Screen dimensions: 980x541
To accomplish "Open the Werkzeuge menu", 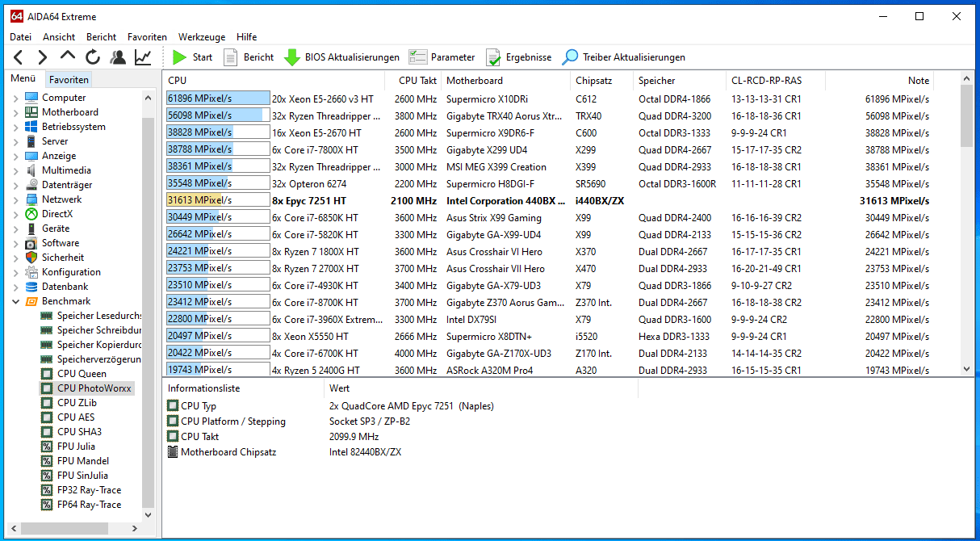I will pyautogui.click(x=202, y=36).
